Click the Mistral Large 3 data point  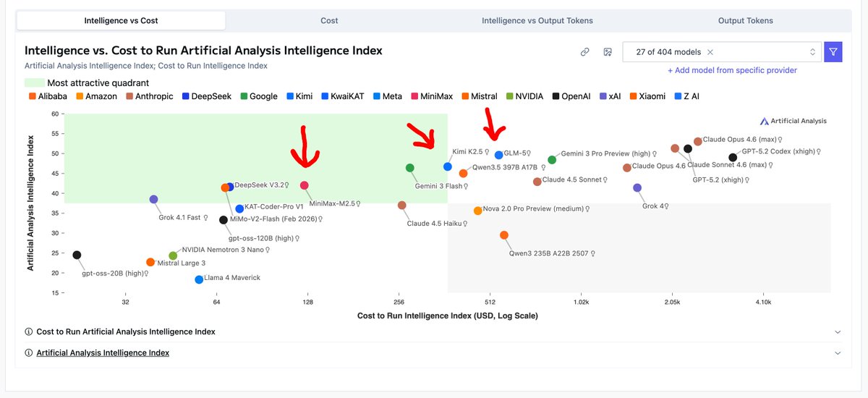click(x=150, y=262)
